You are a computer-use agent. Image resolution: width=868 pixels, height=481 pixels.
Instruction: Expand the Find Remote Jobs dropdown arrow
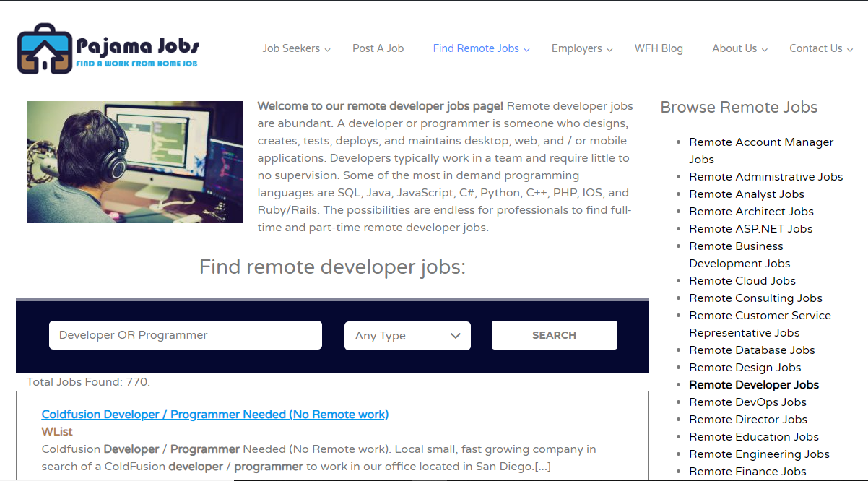(x=527, y=50)
